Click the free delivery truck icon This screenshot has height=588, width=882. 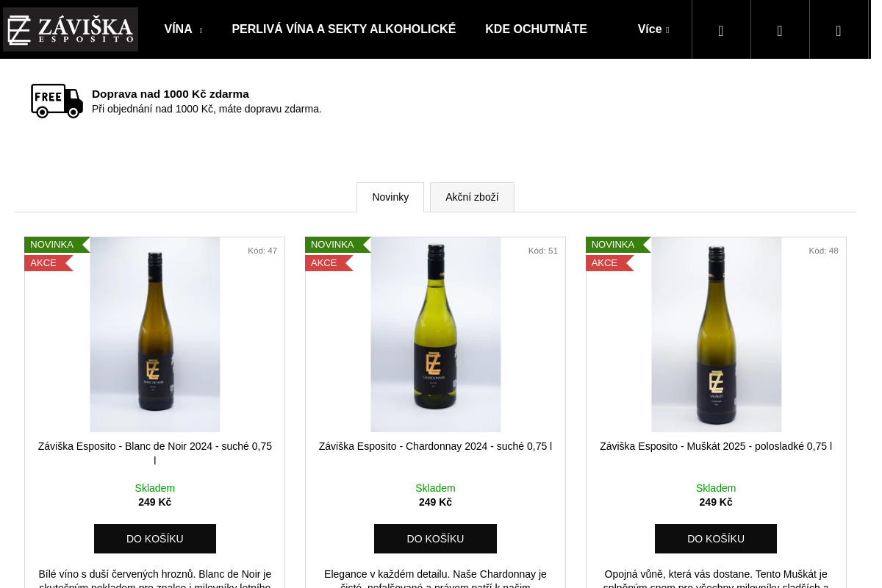[57, 101]
